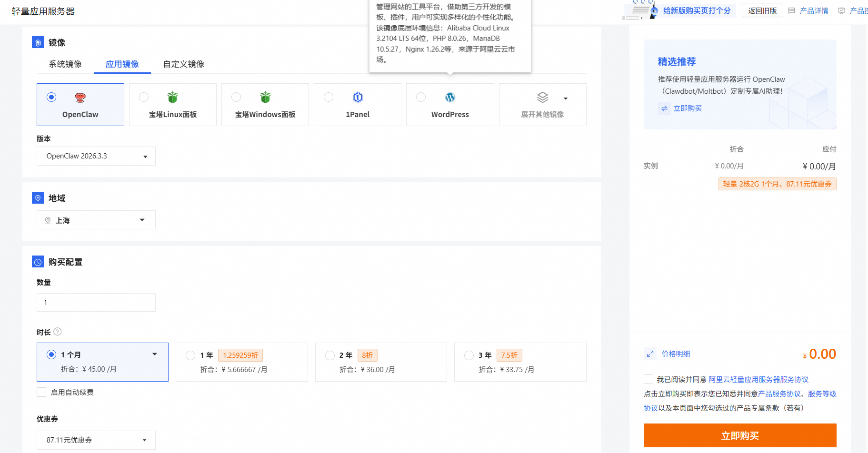The image size is (868, 453).
Task: Click the swap icon beside 立即购买 link
Action: (x=664, y=108)
